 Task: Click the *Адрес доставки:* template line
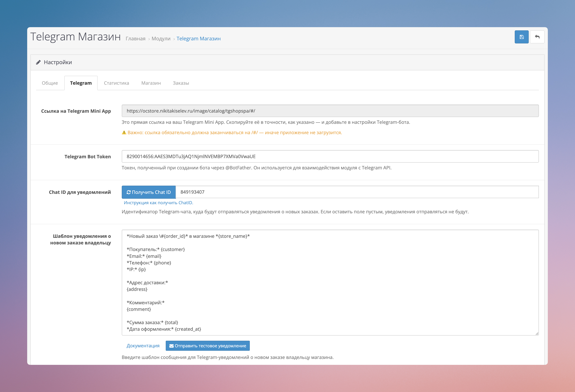pyautogui.click(x=147, y=283)
